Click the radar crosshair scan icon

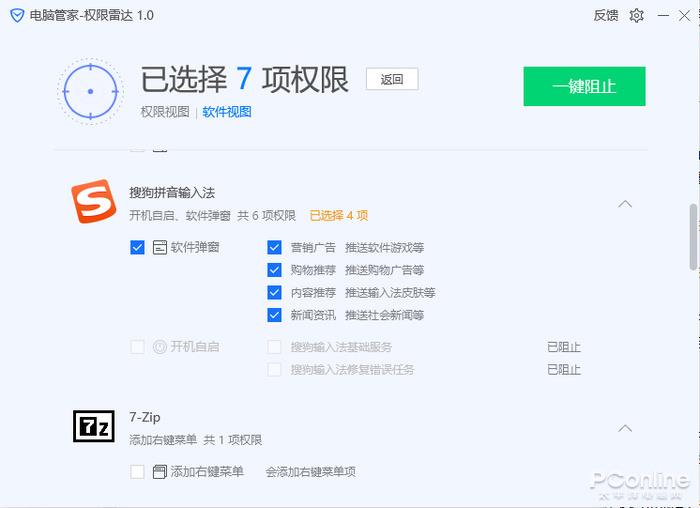pyautogui.click(x=90, y=91)
